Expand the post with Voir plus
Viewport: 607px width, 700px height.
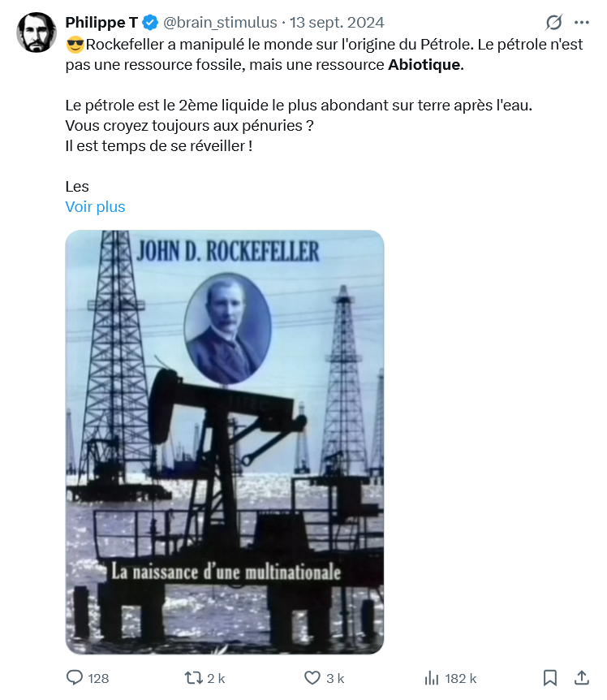(95, 207)
